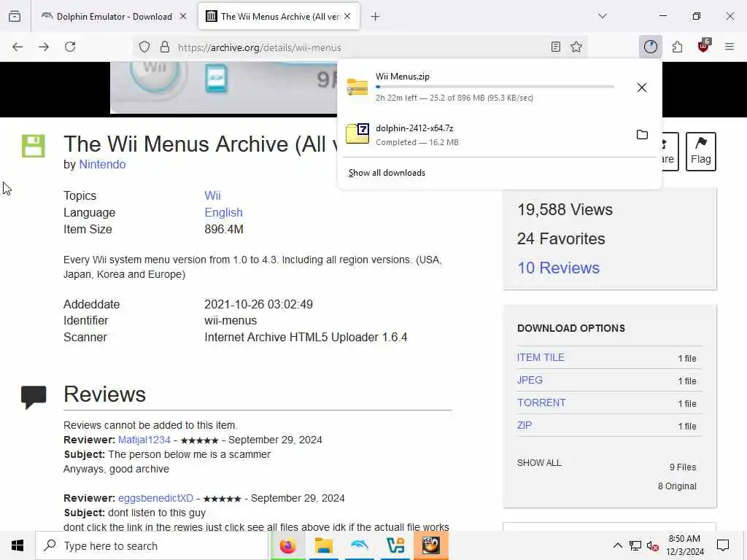Flag this archive item
747x560 pixels.
click(x=701, y=152)
